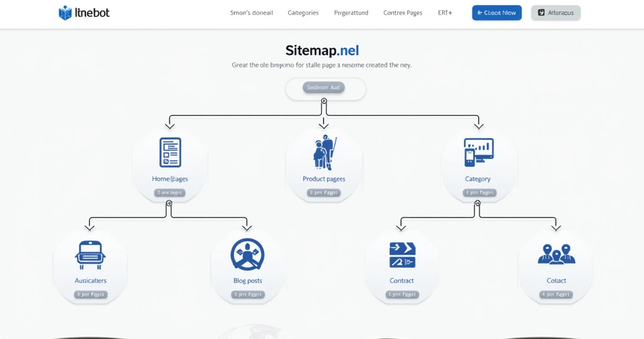Open the Categories menu item

tap(303, 13)
